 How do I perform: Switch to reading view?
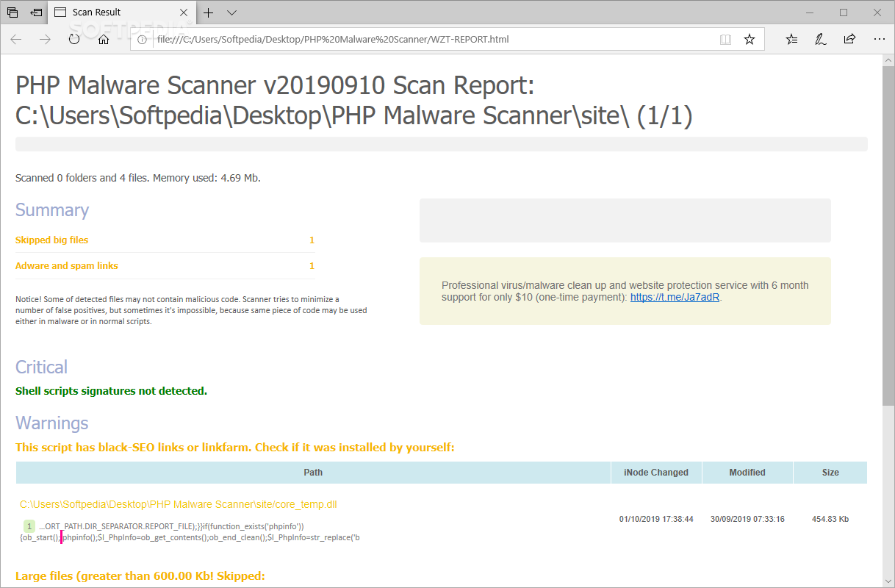coord(726,40)
